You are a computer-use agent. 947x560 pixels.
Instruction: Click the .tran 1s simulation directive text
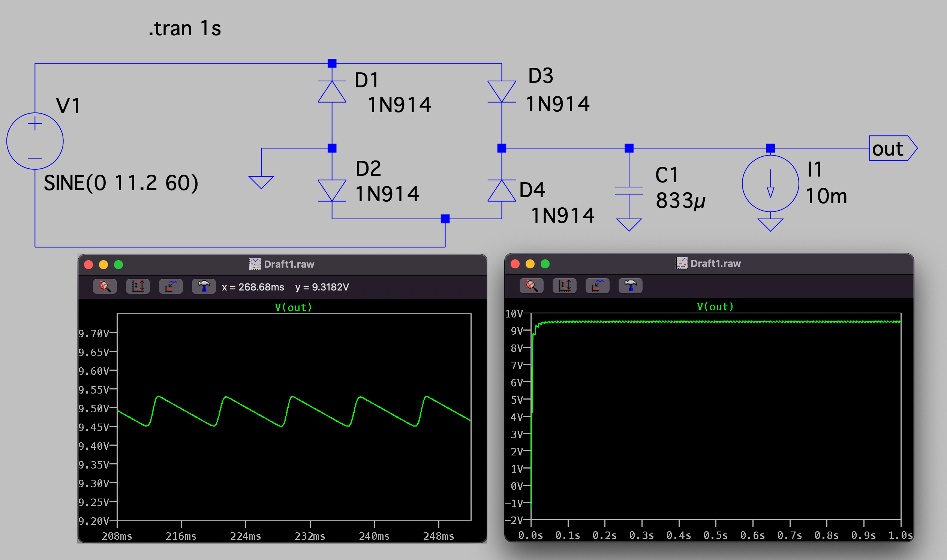pyautogui.click(x=184, y=29)
